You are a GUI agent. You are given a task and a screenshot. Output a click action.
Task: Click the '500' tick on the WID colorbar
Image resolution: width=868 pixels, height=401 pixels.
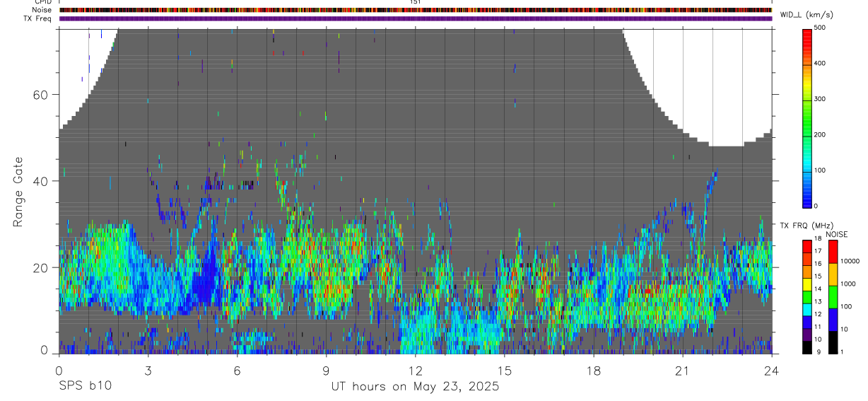[x=821, y=28]
